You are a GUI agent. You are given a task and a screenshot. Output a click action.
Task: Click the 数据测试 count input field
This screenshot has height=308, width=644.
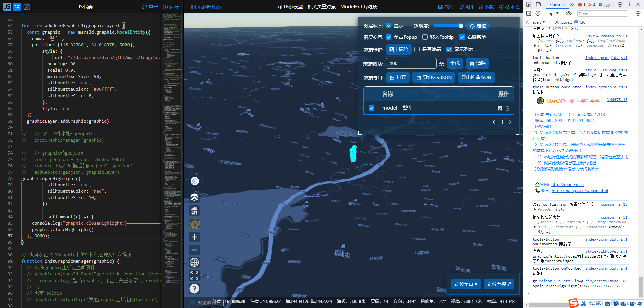[x=411, y=63]
